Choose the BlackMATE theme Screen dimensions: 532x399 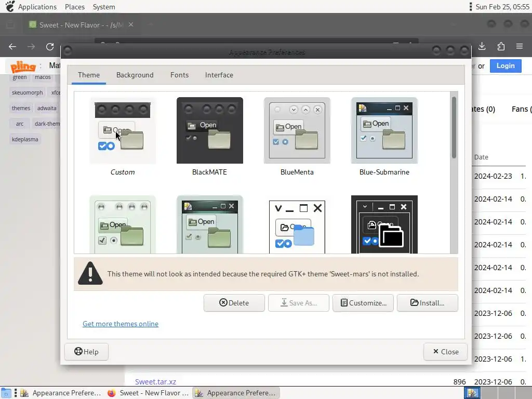(x=210, y=130)
